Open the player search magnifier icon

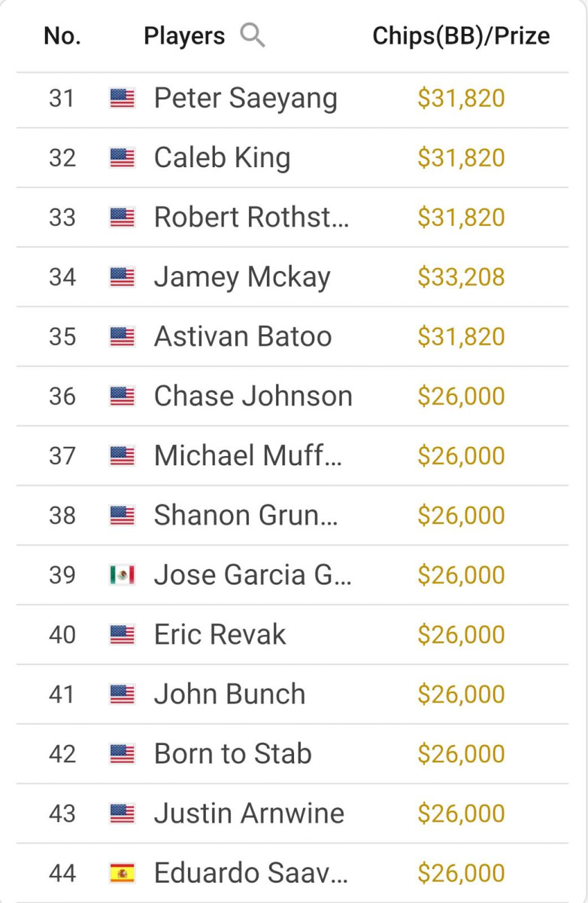[x=253, y=35]
